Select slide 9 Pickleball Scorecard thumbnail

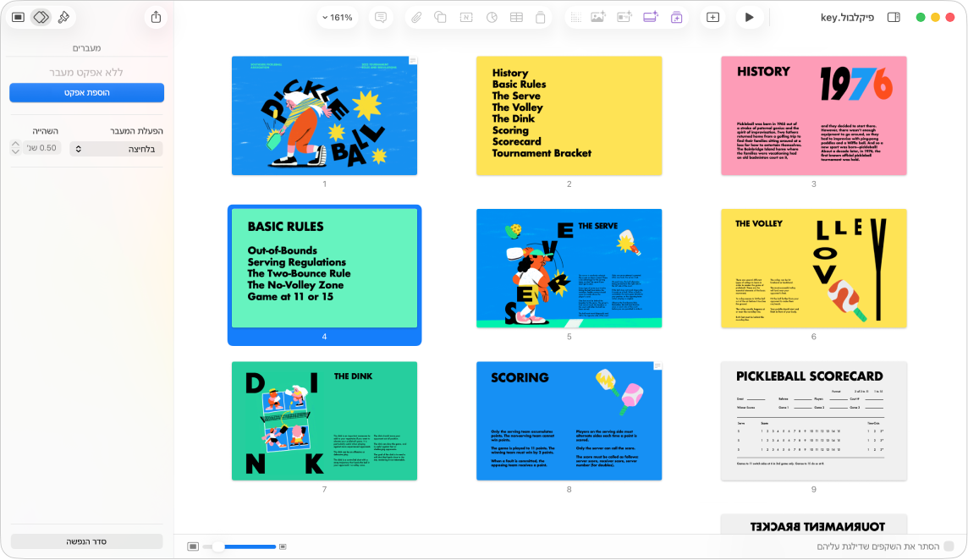814,421
